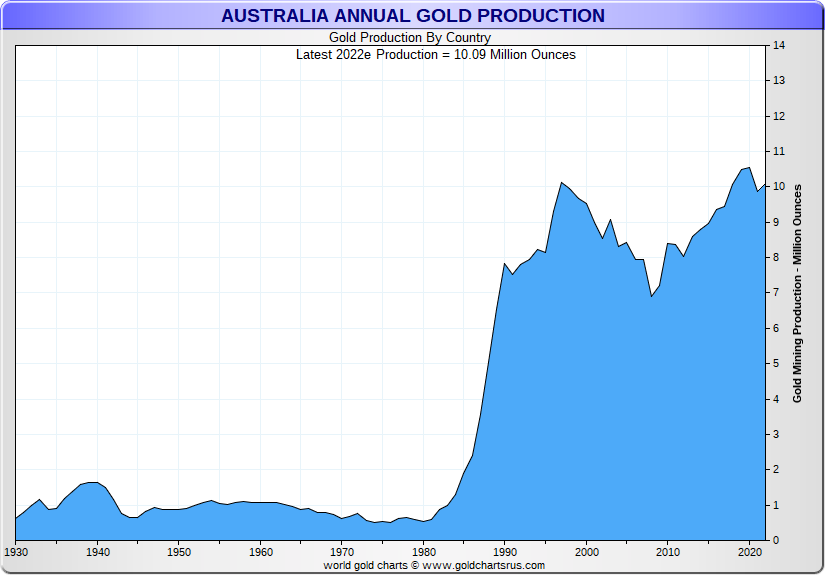Select the 2020 x-axis year label
The image size is (825, 575).
749,552
